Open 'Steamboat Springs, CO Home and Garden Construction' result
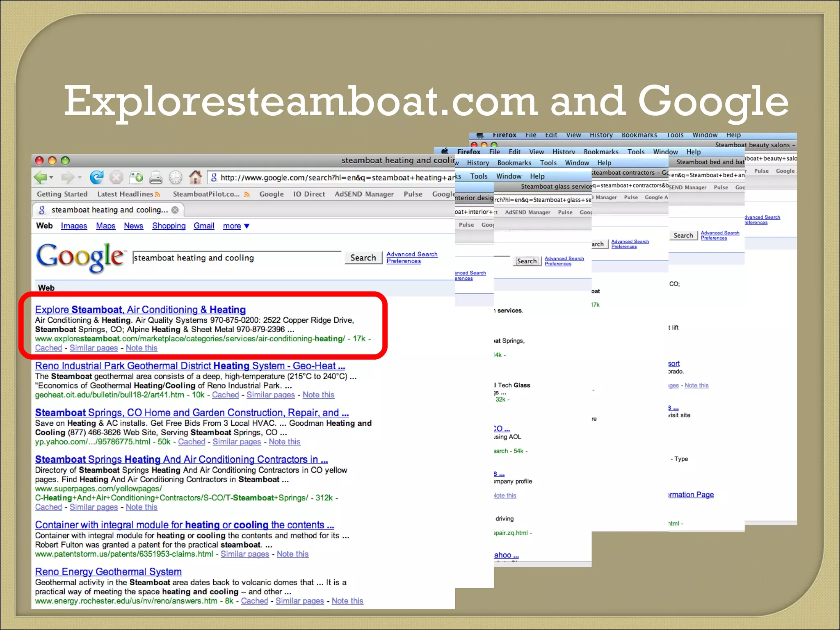The width and height of the screenshot is (840, 630). (192, 413)
